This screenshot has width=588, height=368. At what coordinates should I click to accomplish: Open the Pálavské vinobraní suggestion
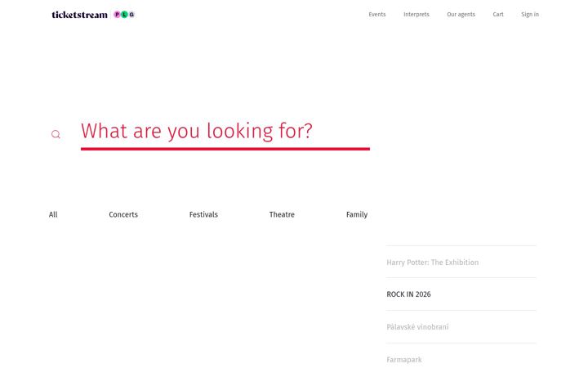[461, 326]
